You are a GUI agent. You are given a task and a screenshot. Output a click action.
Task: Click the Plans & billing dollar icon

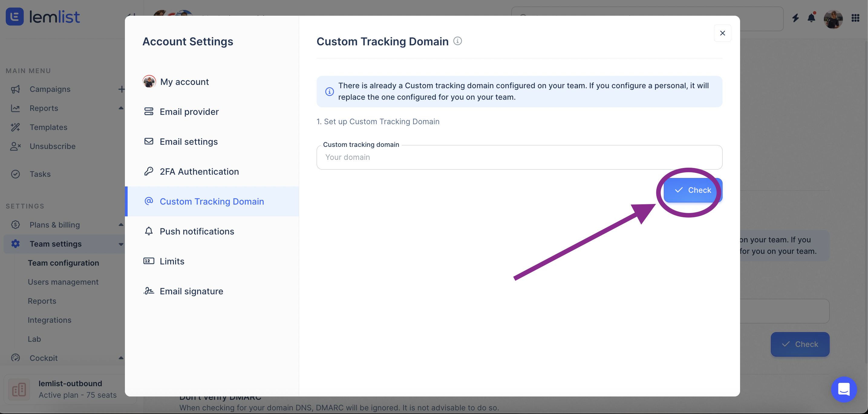click(x=15, y=225)
